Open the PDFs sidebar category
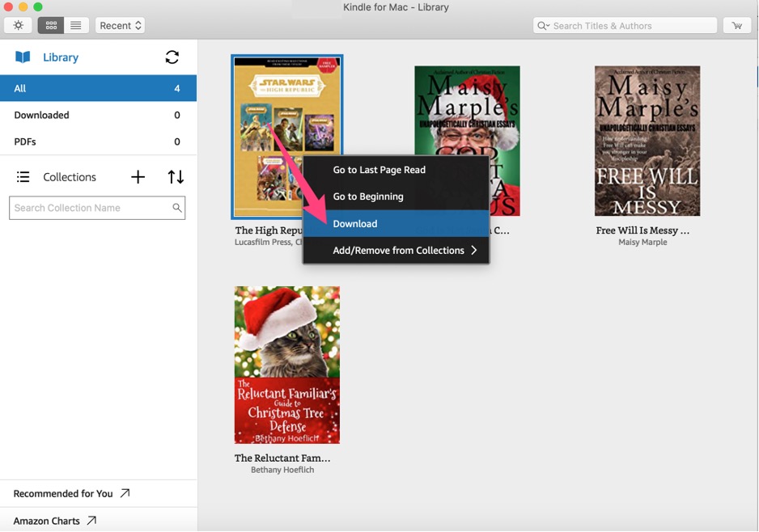 click(x=98, y=141)
